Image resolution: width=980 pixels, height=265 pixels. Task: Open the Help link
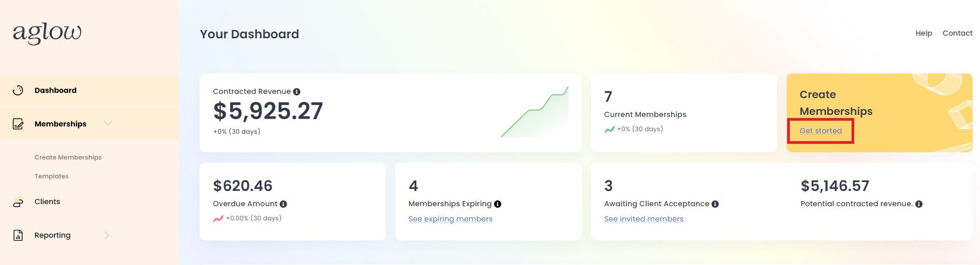tap(924, 33)
